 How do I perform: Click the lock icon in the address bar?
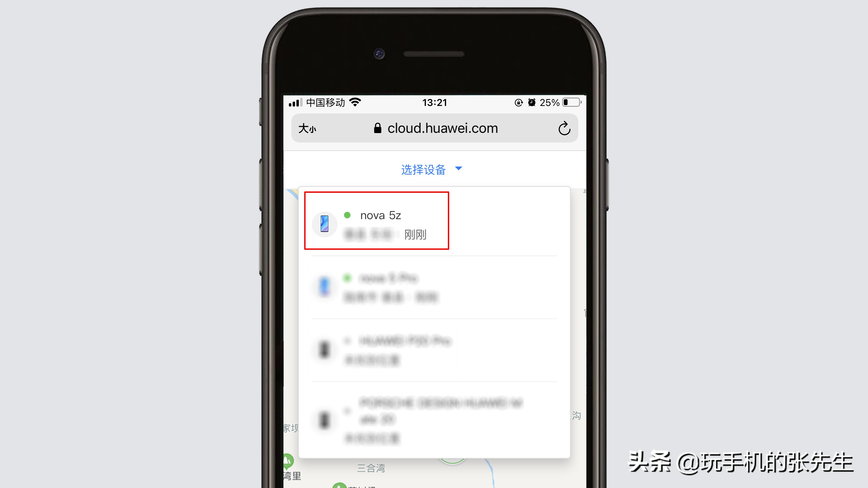click(x=376, y=128)
